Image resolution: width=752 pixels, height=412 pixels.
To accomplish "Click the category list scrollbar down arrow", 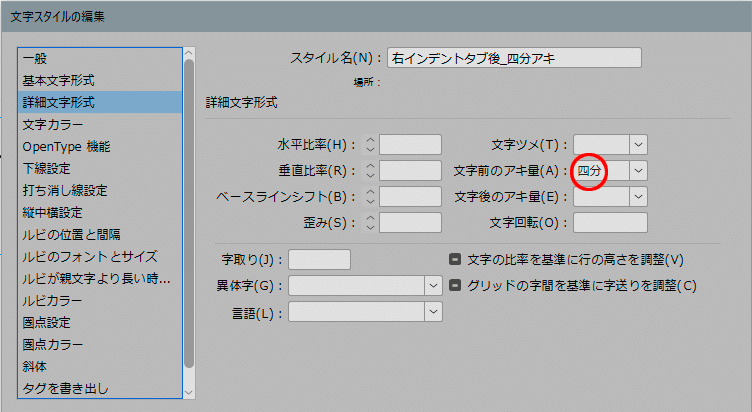I will pos(189,392).
